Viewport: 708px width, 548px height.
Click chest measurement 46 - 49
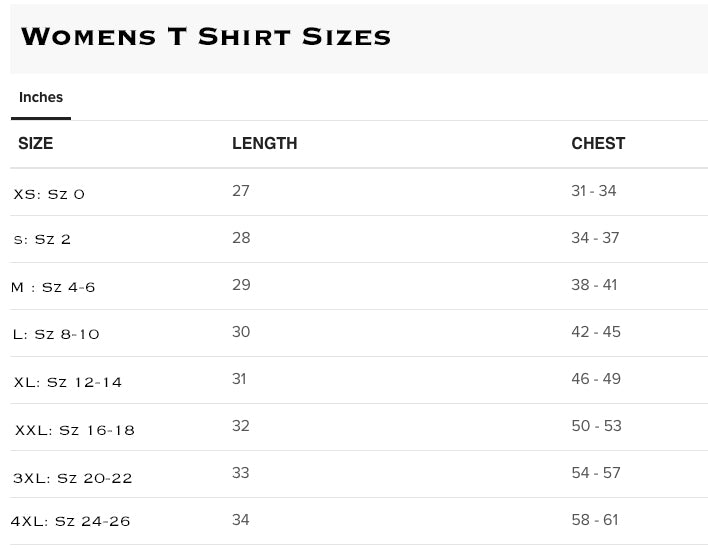596,379
